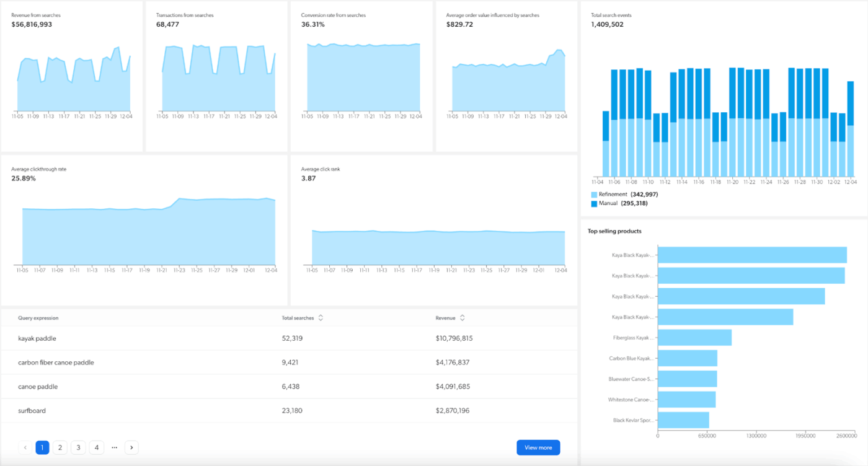Go to next page using right arrow

[x=131, y=447]
